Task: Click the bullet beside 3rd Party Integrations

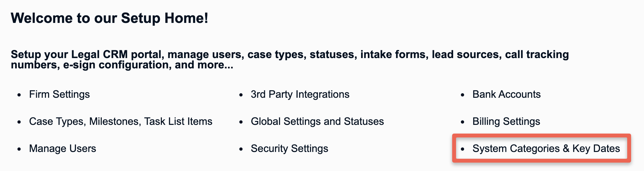Action: (241, 95)
